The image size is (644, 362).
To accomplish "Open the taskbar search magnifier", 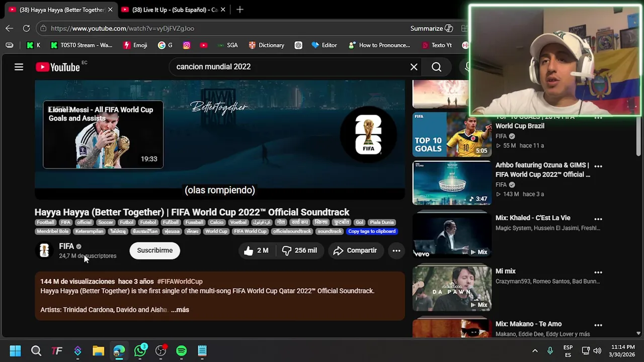I will point(36,350).
